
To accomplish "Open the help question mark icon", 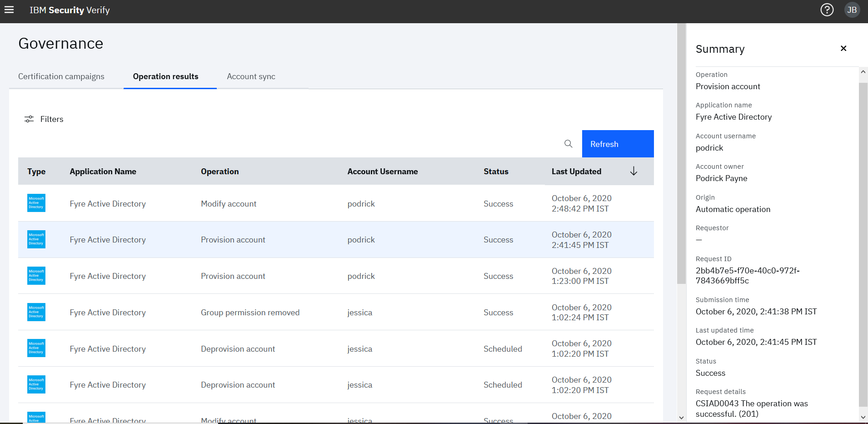I will [x=827, y=10].
